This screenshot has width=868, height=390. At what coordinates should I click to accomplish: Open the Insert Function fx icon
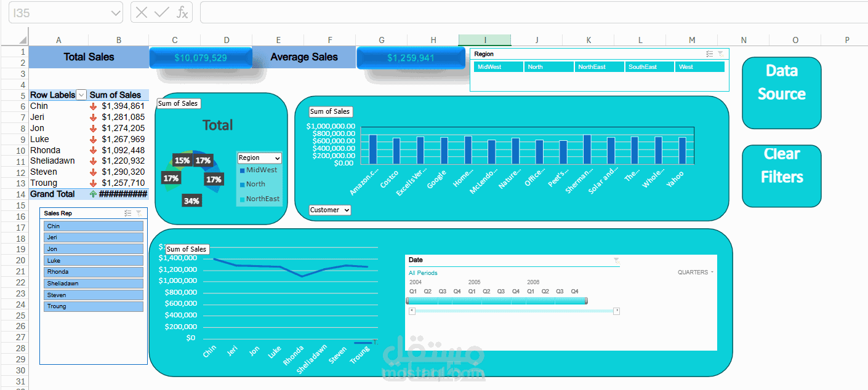pos(182,12)
